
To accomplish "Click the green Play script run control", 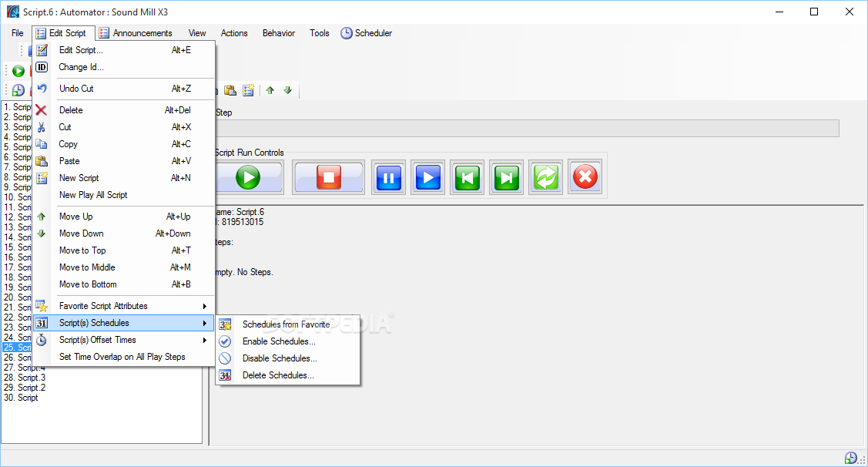I will (248, 177).
